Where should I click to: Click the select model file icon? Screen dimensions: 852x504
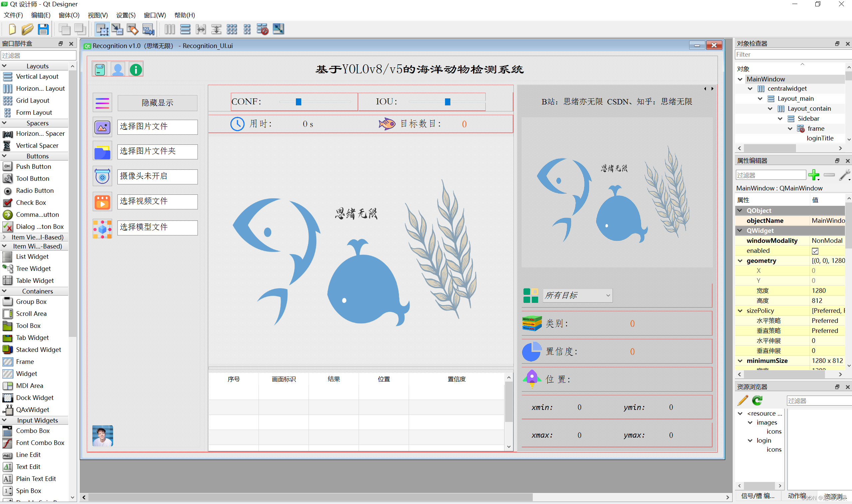coord(101,227)
